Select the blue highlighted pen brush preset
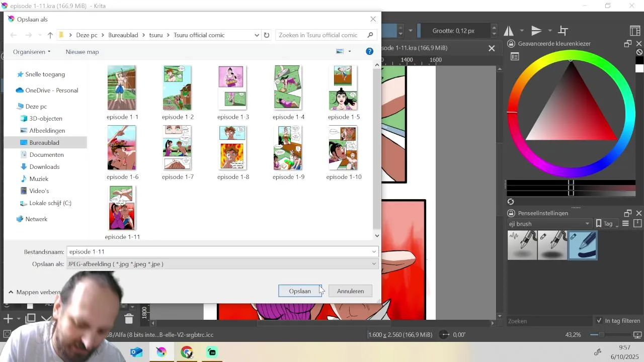644x362 pixels. (583, 245)
